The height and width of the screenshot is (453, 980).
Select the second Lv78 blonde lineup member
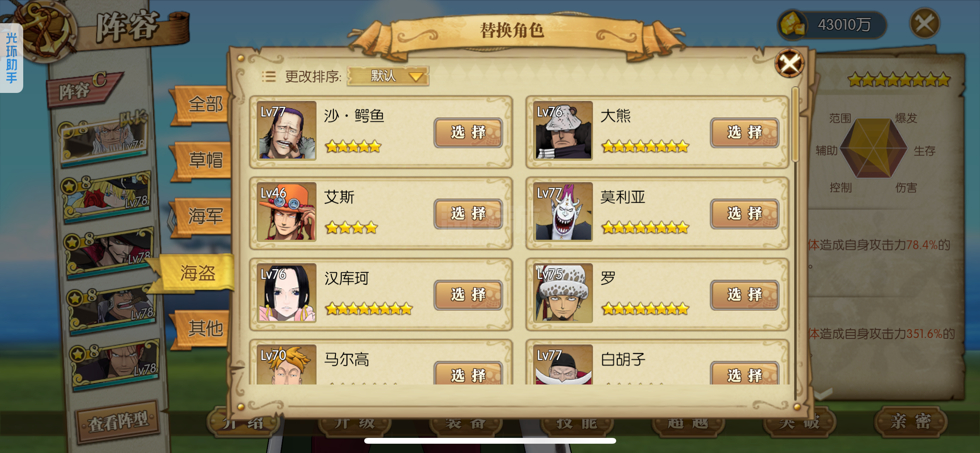click(106, 197)
